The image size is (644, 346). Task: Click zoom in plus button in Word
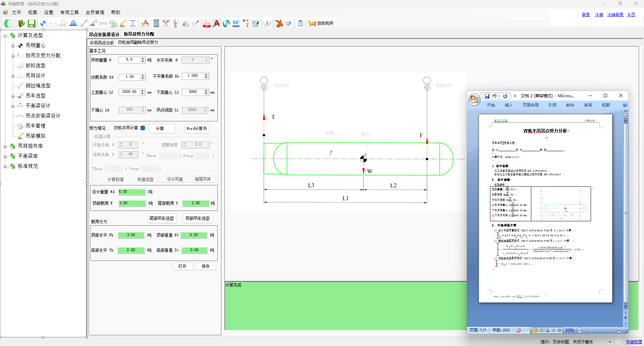619,330
